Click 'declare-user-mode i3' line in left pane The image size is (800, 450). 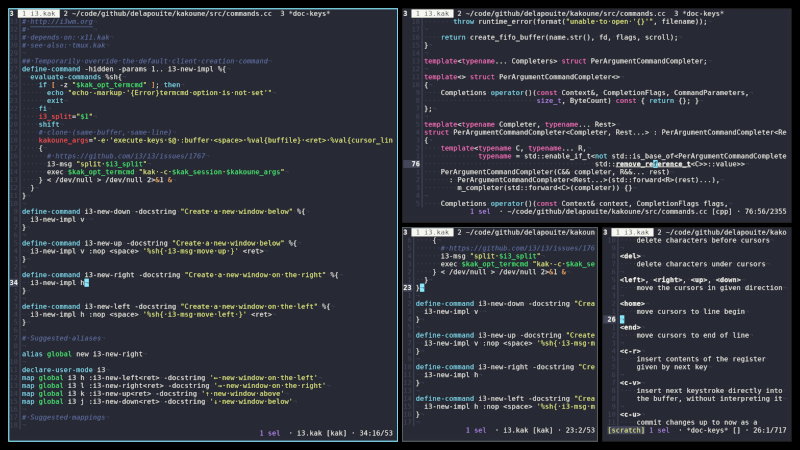tap(64, 370)
